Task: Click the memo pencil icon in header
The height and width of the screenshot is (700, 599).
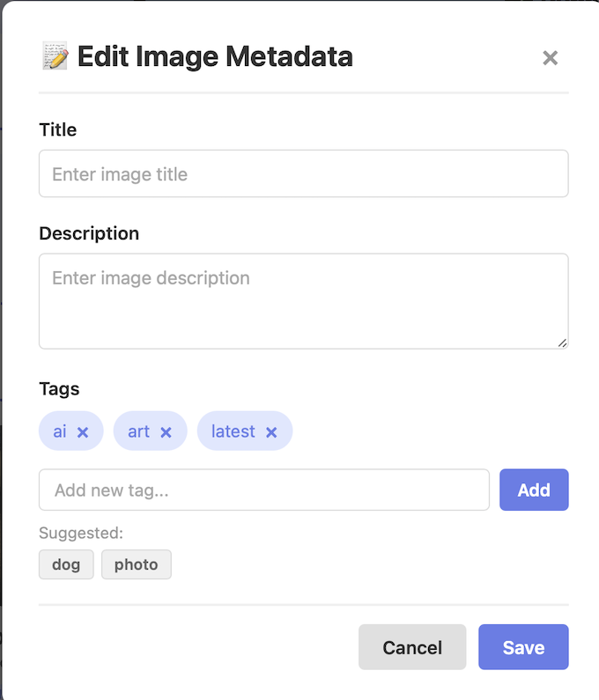Action: click(55, 57)
